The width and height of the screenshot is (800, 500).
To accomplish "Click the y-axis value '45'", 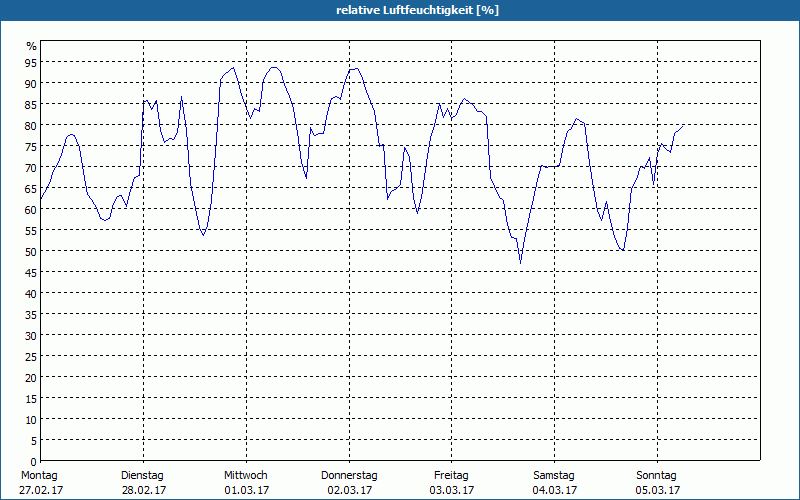I will pyautogui.click(x=32, y=272).
